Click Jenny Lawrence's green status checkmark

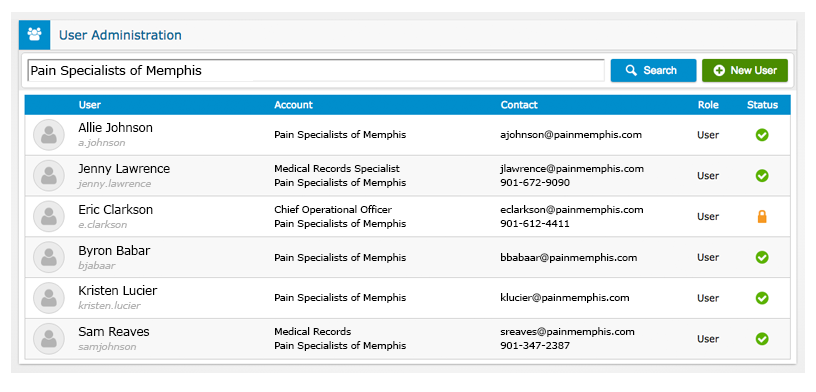762,175
